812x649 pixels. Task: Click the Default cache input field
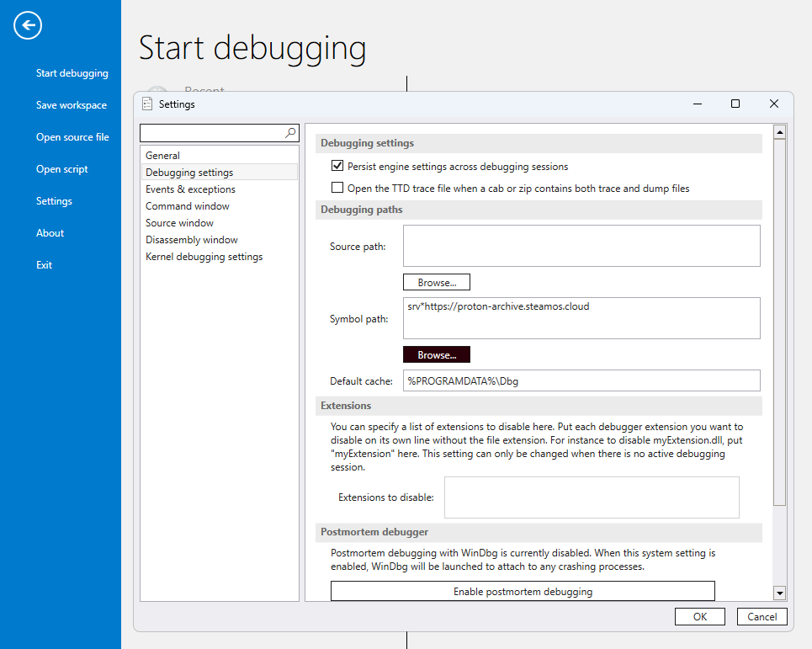pyautogui.click(x=581, y=380)
